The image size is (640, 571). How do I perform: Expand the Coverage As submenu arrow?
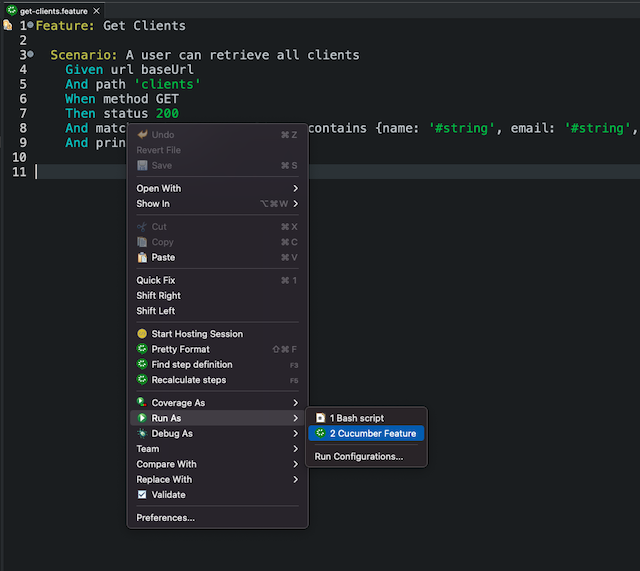coord(296,403)
